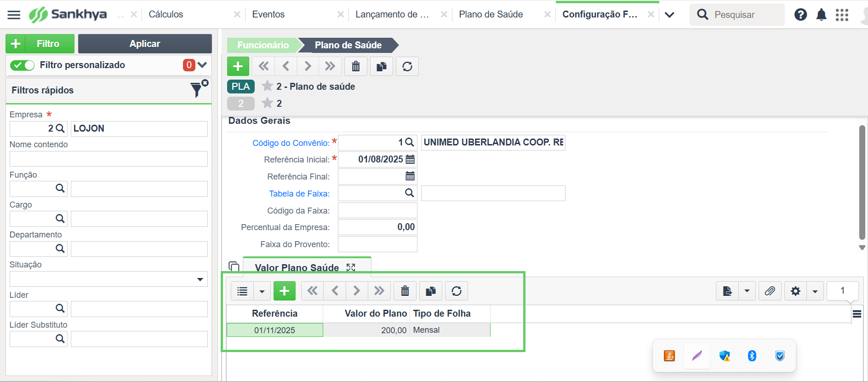Open the apps grid menu icon
Screen dimensions: 868x382
pos(842,15)
